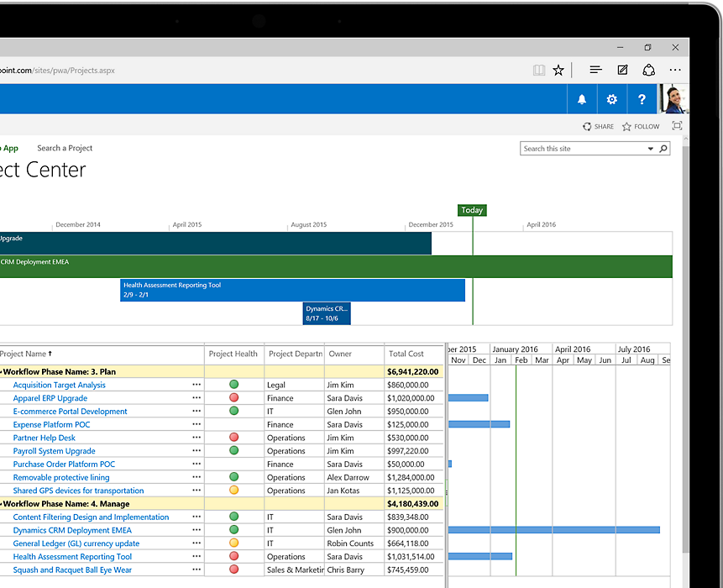
Task: Click the focus on content icon
Action: pyautogui.click(x=677, y=126)
